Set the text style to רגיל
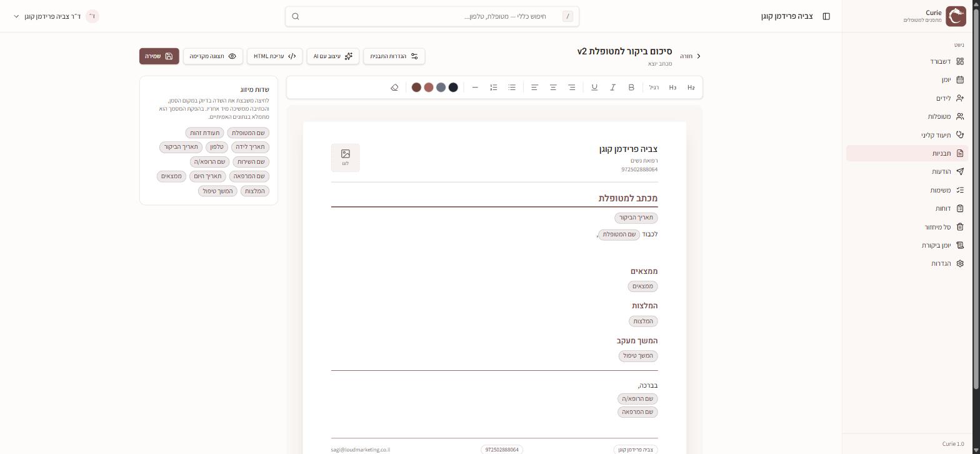980x454 pixels. [654, 88]
